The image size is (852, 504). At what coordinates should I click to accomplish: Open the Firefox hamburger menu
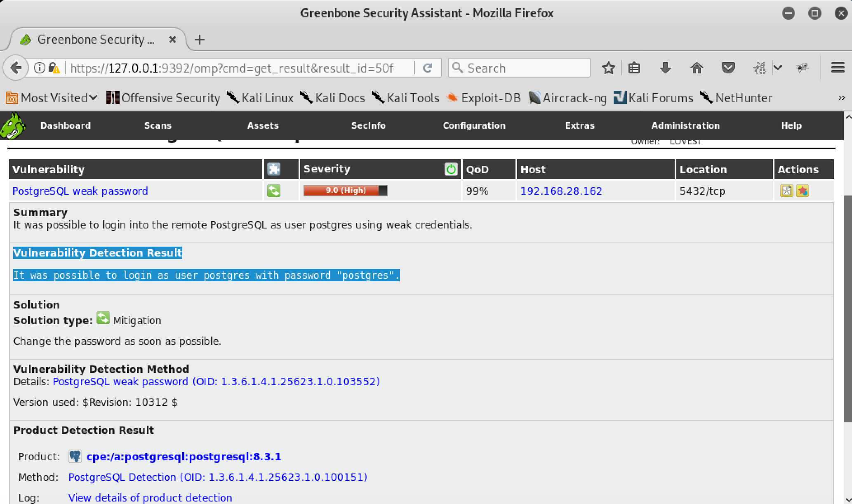pos(838,68)
